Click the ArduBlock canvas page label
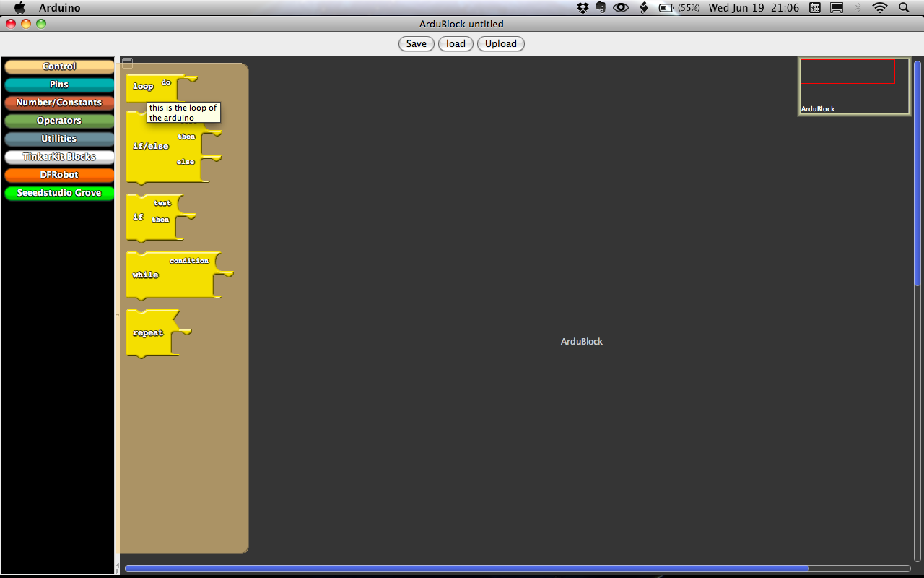Screen dimensions: 924x578 click(581, 341)
